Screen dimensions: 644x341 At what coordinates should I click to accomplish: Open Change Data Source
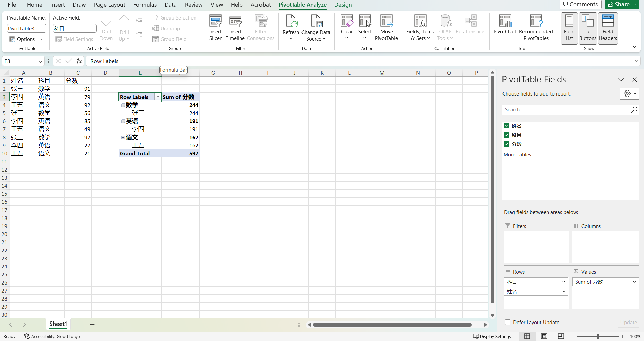click(x=316, y=28)
